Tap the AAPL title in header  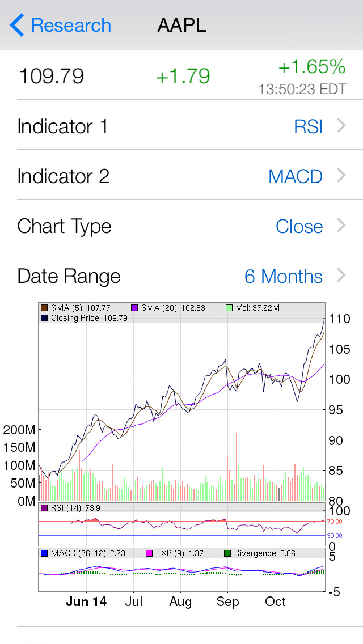pos(181,26)
